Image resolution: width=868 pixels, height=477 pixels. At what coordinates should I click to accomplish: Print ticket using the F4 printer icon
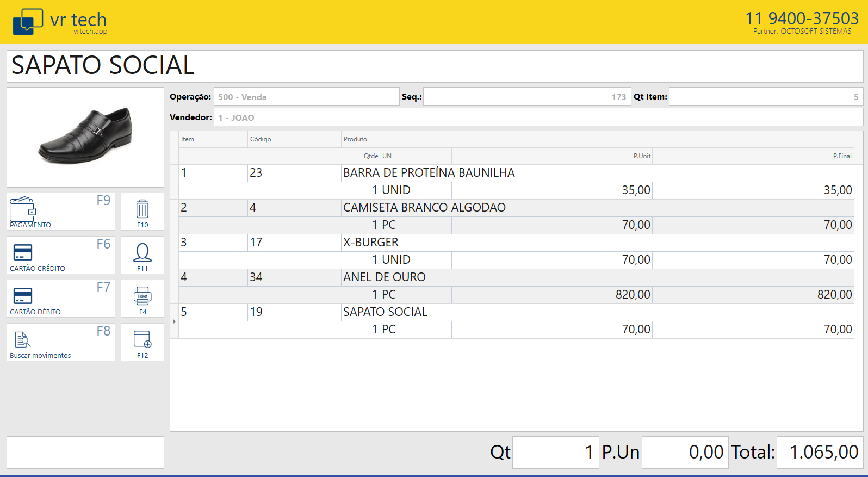142,299
